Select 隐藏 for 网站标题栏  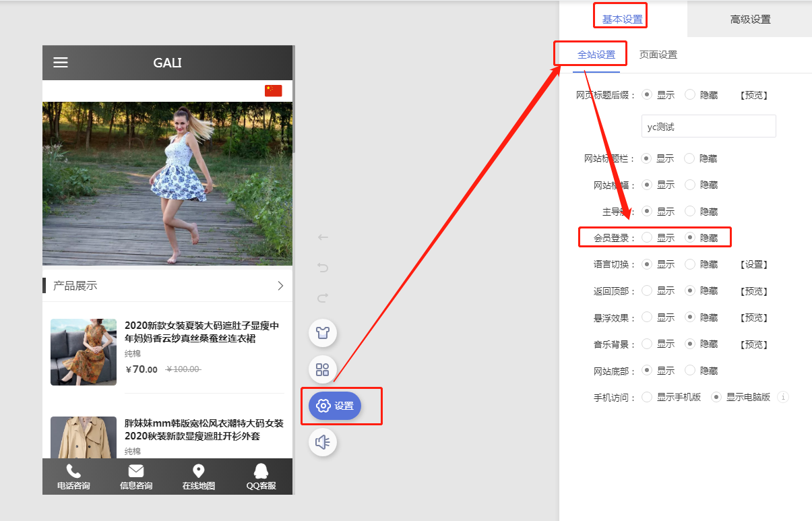(689, 158)
